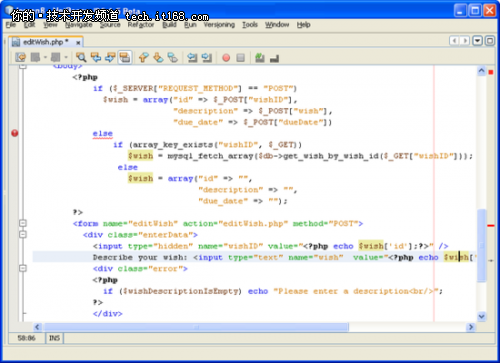The width and height of the screenshot is (500, 363).
Task: Click the PHP file icon on the editWish.php tab
Action: coord(16,42)
